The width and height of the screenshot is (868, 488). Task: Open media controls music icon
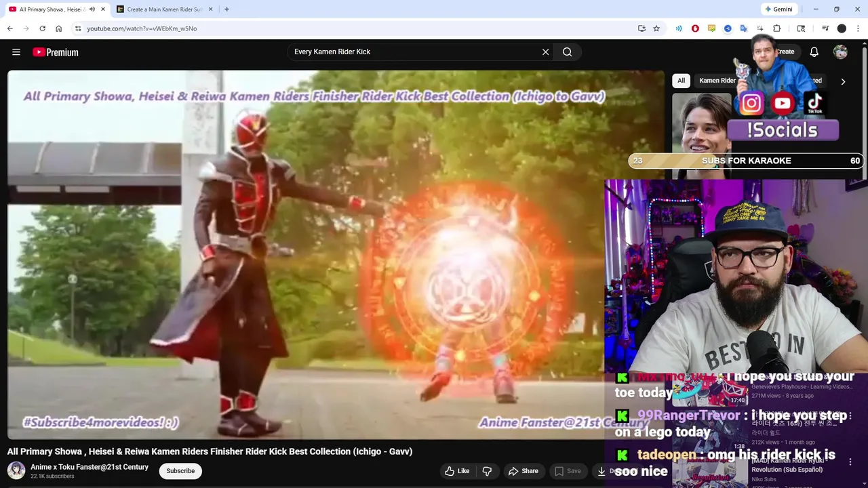[825, 28]
